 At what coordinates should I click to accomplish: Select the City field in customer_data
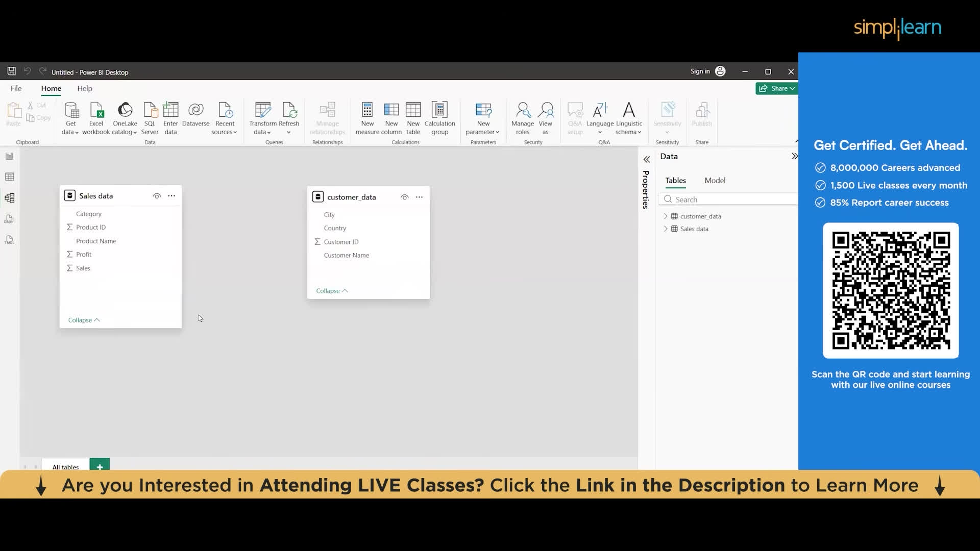pyautogui.click(x=329, y=215)
